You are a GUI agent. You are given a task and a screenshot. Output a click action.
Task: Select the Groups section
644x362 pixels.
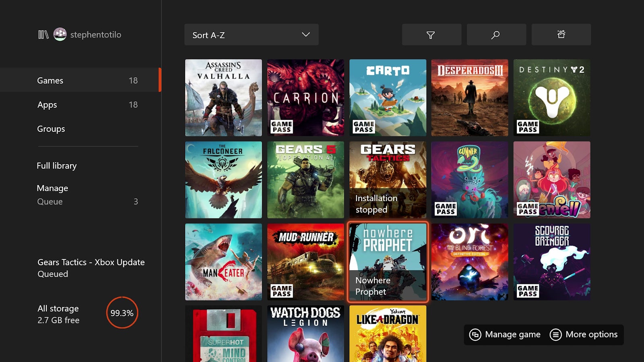[x=51, y=129]
